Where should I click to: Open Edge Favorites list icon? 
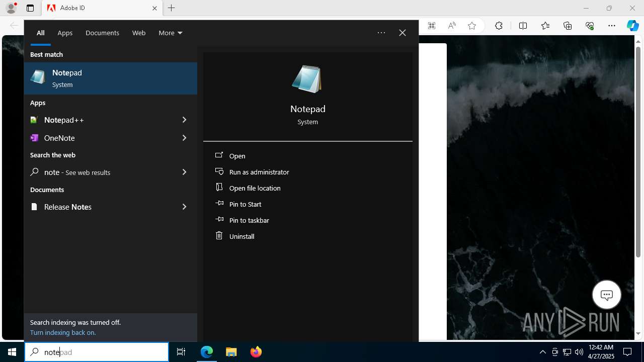pyautogui.click(x=545, y=26)
